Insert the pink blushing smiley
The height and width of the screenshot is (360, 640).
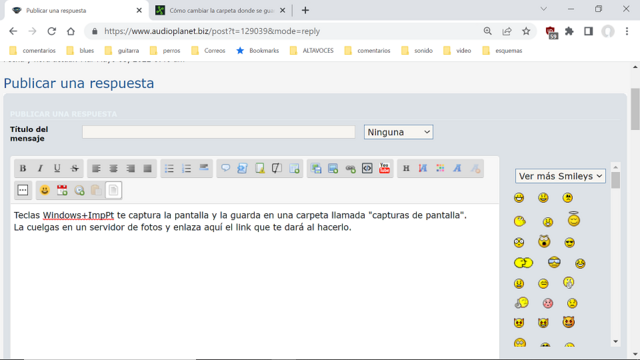[547, 303]
